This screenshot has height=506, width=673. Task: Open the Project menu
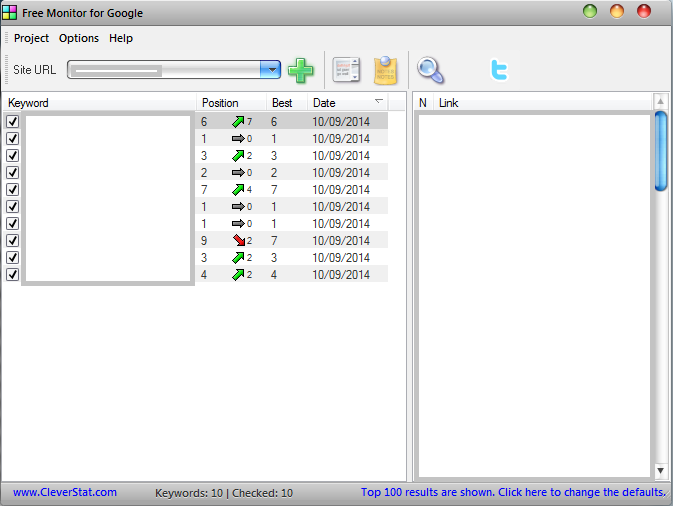tap(31, 38)
